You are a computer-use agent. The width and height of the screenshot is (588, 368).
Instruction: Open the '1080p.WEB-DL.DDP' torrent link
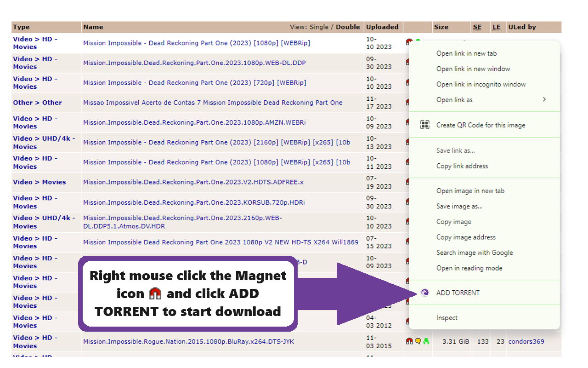coord(194,63)
